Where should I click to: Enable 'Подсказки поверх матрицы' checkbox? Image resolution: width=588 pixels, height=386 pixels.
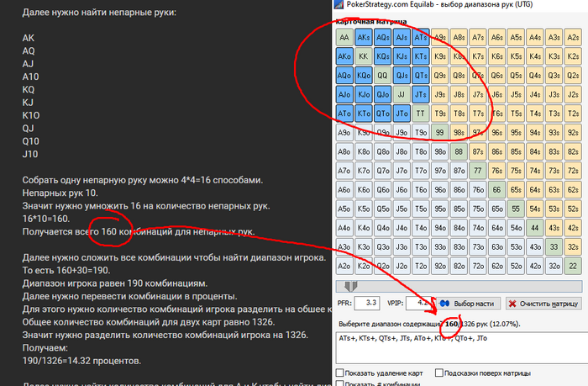(x=439, y=373)
